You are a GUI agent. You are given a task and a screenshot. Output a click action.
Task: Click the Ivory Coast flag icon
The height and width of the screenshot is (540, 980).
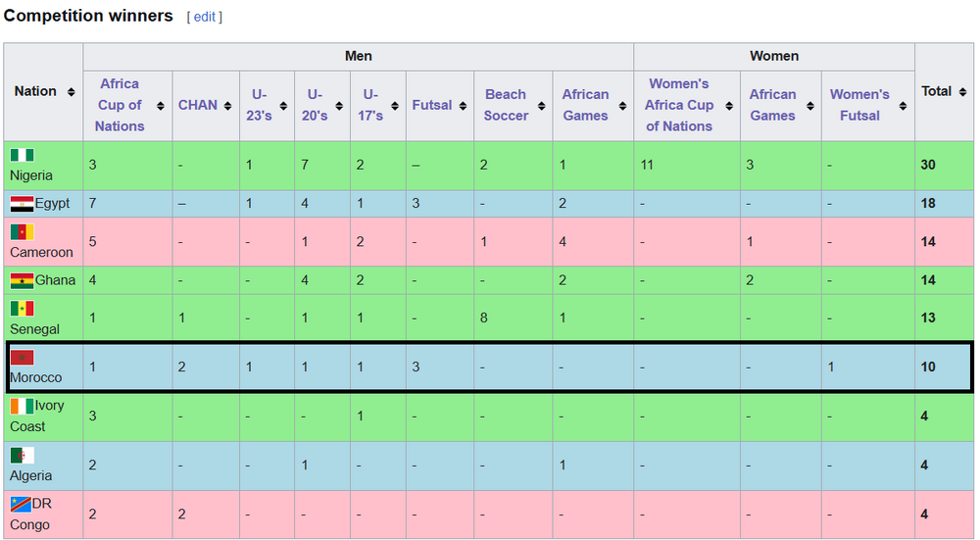click(22, 407)
